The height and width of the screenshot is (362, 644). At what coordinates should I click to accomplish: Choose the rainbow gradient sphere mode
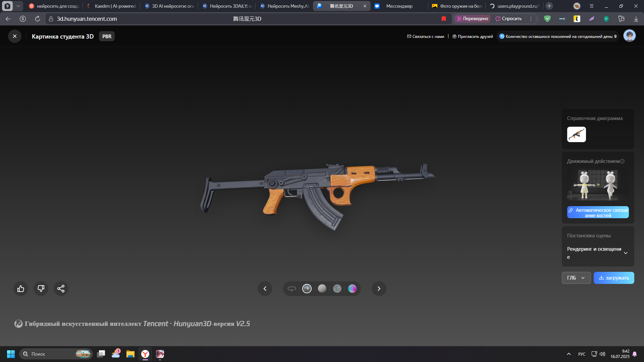pyautogui.click(x=352, y=289)
